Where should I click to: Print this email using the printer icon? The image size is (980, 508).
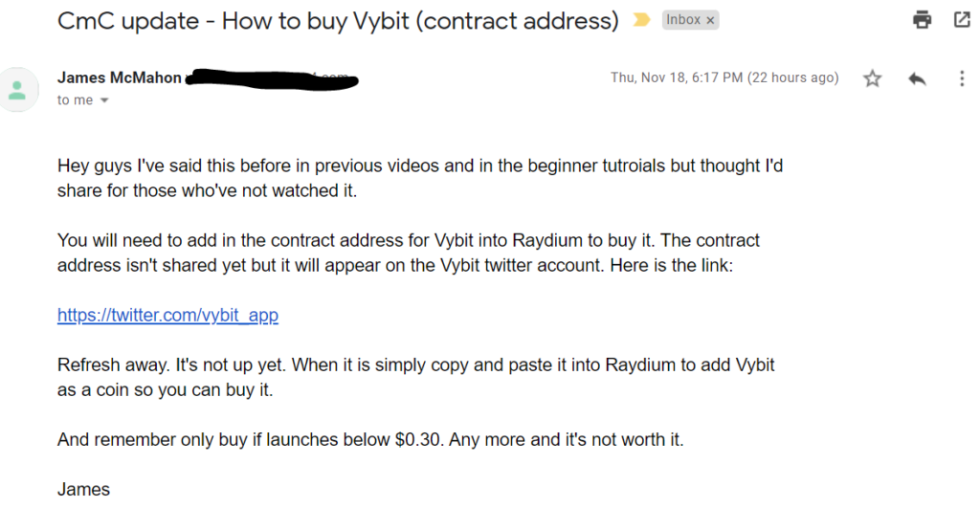pyautogui.click(x=922, y=20)
